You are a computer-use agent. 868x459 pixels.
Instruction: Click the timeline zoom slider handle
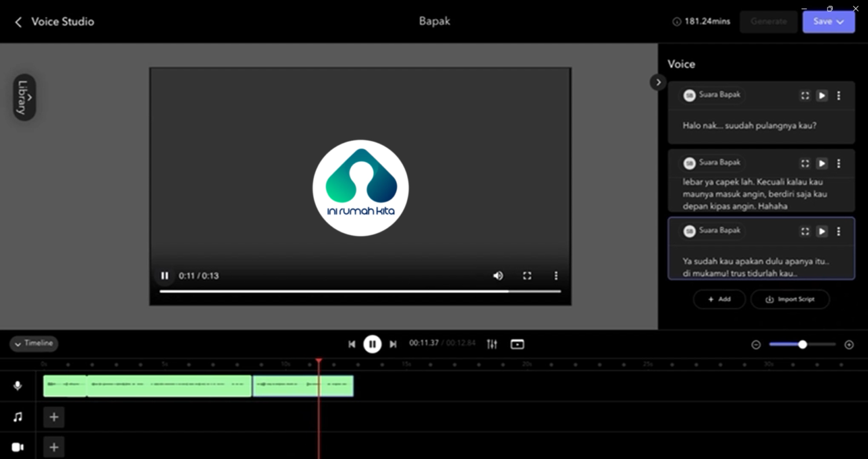pyautogui.click(x=803, y=345)
